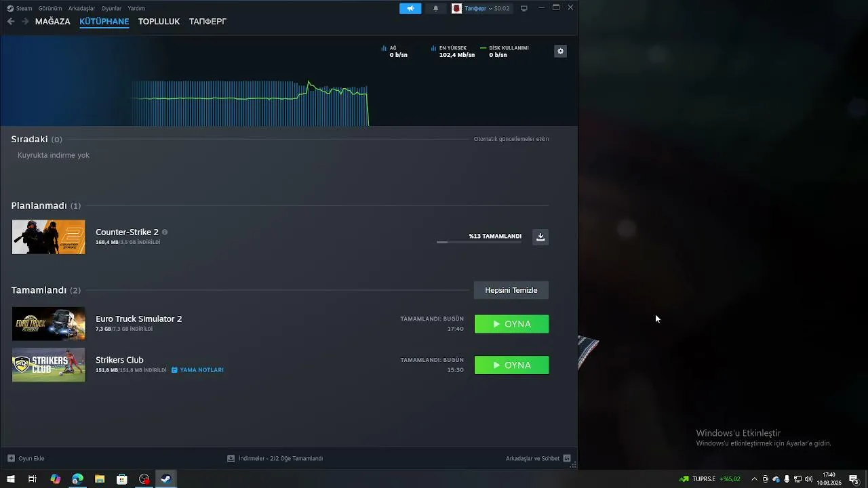868x488 pixels.
Task: Click the OneDrive cloud tray icon
Action: 776,479
